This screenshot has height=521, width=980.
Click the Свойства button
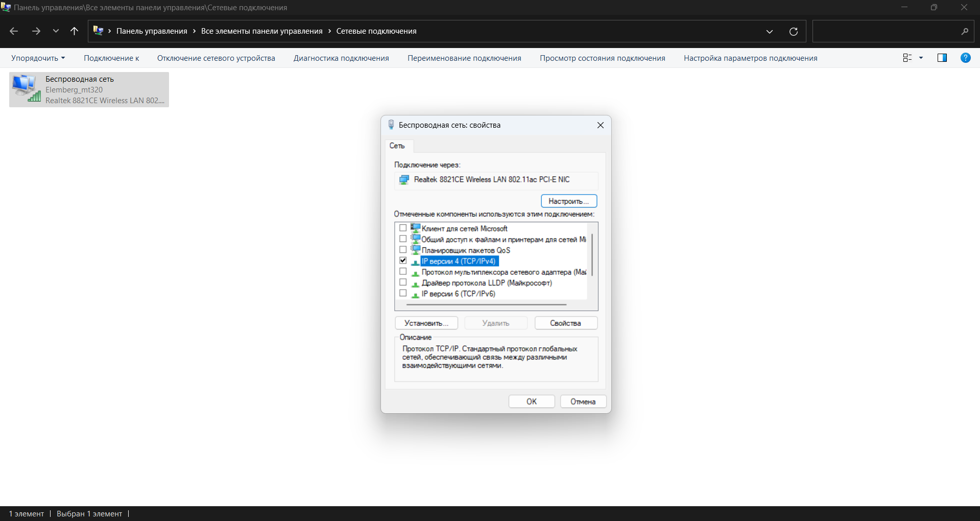(566, 323)
